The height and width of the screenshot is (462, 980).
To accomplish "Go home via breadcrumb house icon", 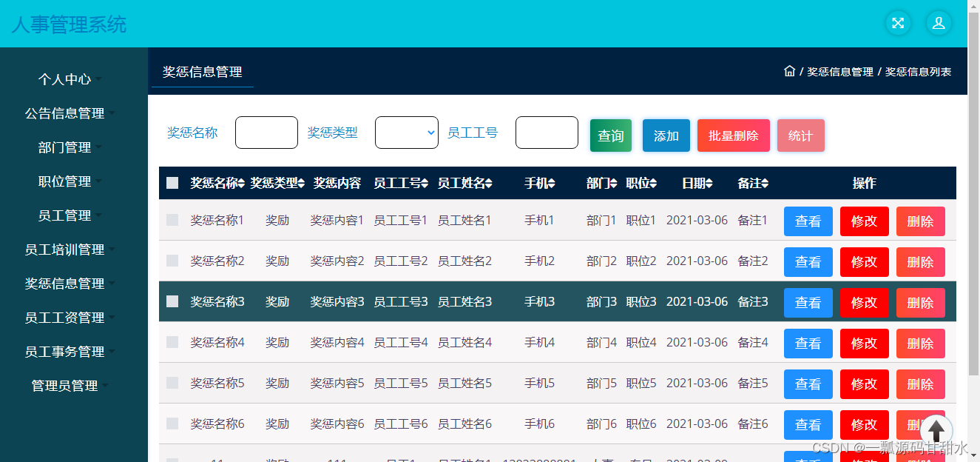I will 789,71.
